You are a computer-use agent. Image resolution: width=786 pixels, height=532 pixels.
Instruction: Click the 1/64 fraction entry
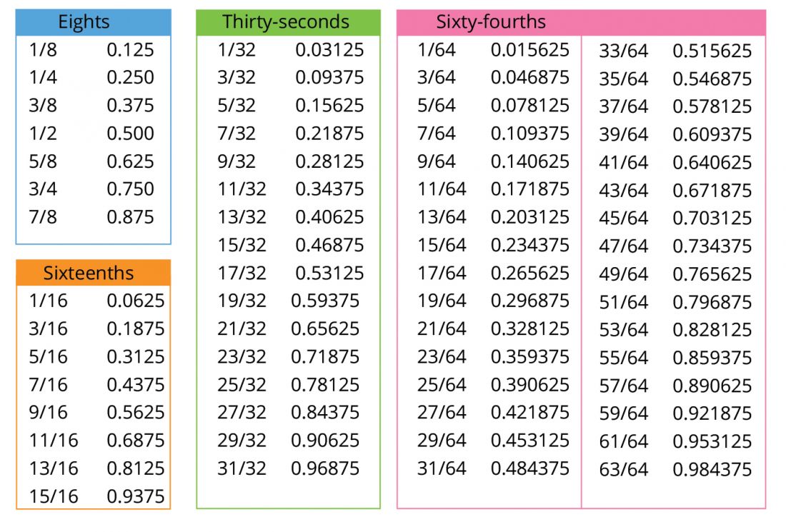[x=436, y=49]
